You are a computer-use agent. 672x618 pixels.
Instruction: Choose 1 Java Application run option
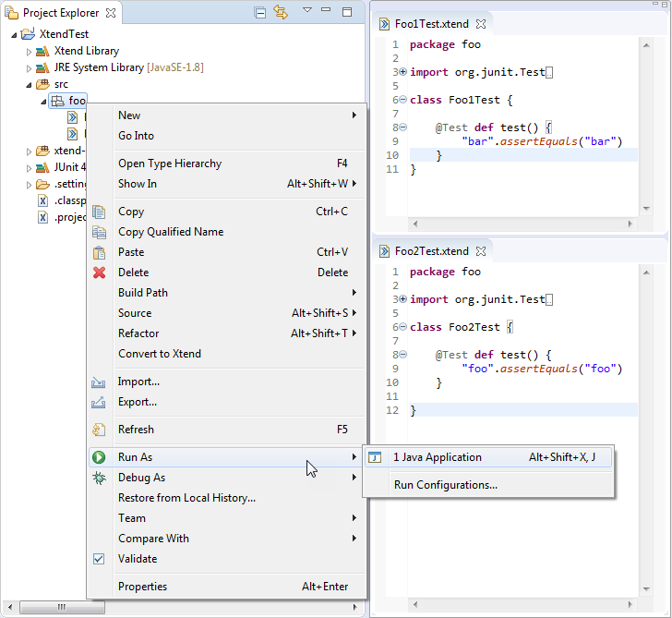(x=488, y=457)
